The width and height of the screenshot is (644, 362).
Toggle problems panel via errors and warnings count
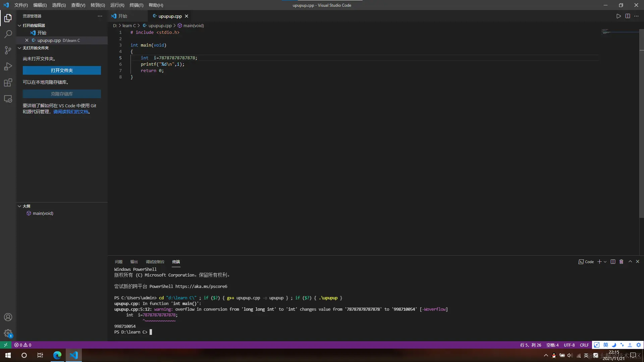[23, 345]
